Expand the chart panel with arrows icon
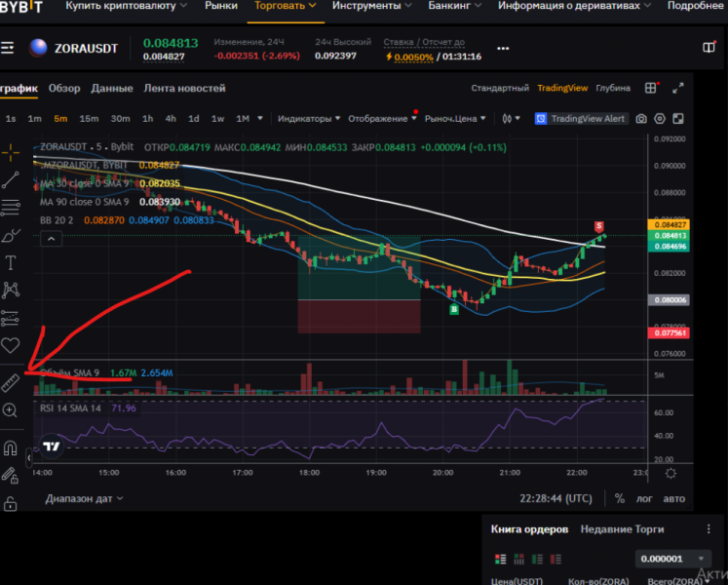 tap(678, 88)
